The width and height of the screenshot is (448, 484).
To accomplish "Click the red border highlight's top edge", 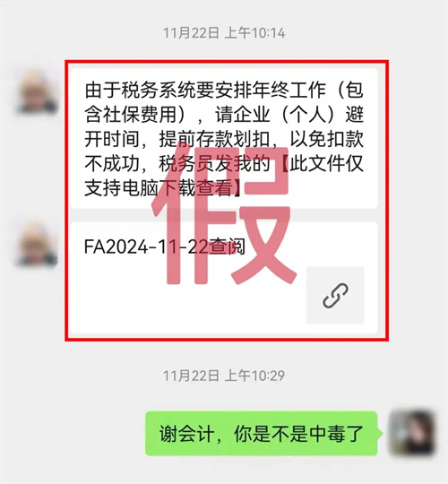I will coord(227,62).
